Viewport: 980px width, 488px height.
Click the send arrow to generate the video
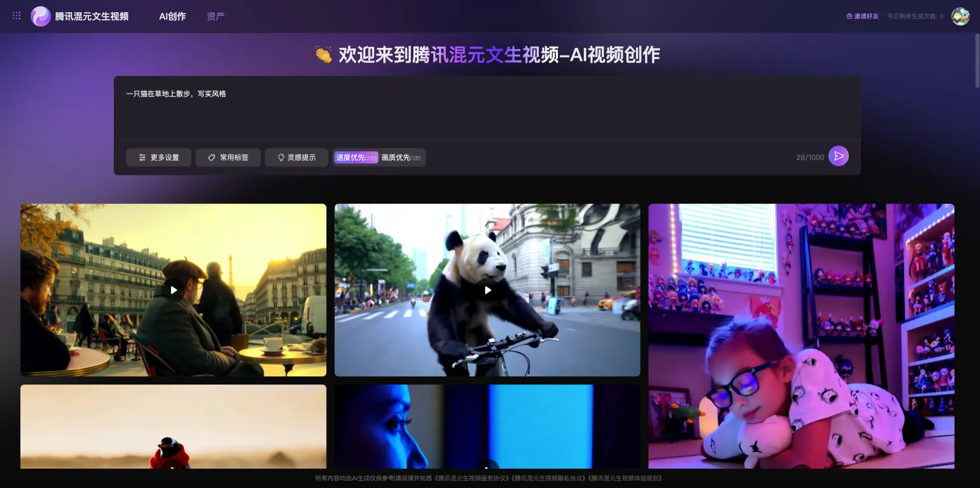[839, 156]
